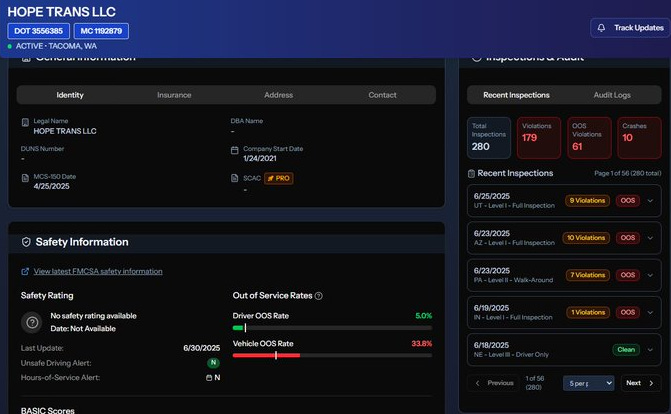Click the HOPE TRANS LLC page title
This screenshot has height=414, width=671.
coord(61,12)
